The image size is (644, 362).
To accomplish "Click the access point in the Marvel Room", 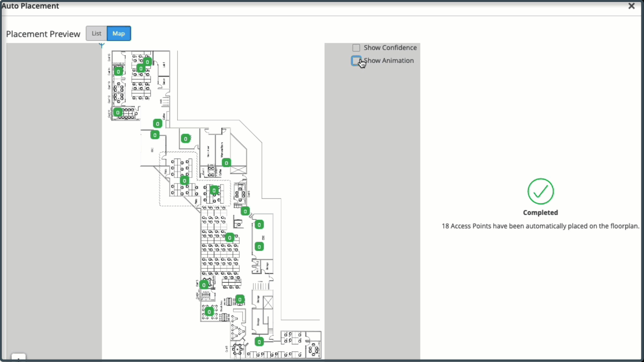I will coord(226,163).
